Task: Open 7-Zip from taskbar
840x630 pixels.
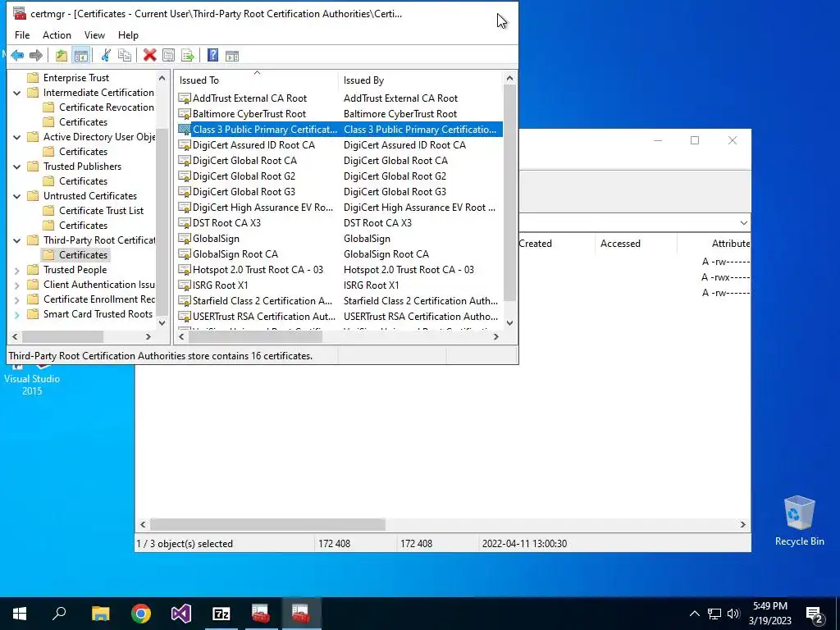Action: click(x=221, y=614)
